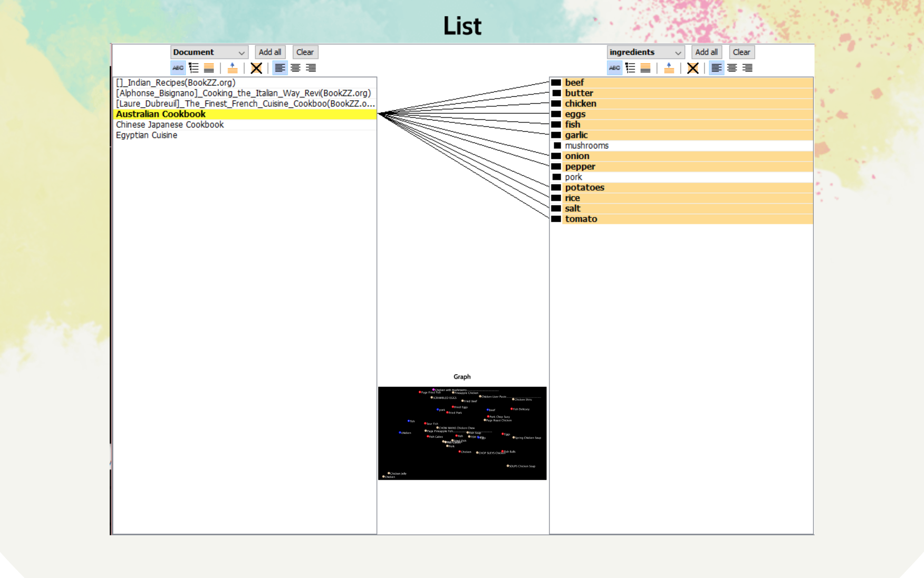Select The_Finest_French_Cuisine document row
The width and height of the screenshot is (924, 578).
click(245, 104)
